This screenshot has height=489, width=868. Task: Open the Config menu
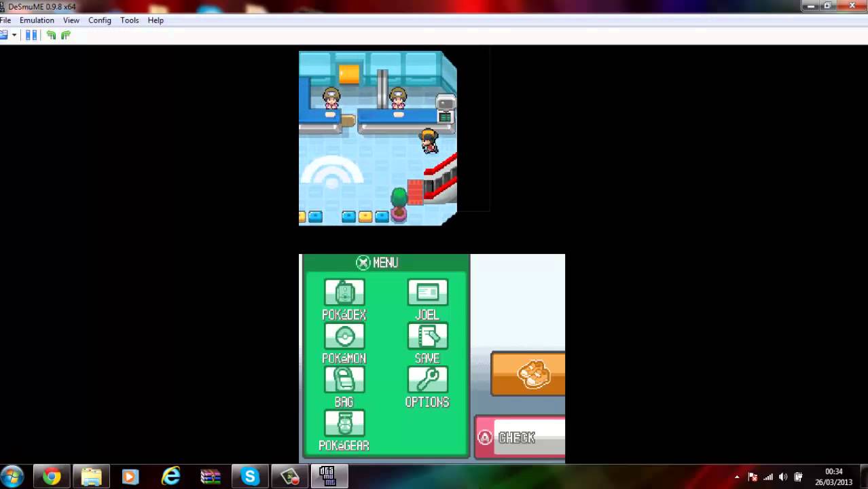(100, 20)
